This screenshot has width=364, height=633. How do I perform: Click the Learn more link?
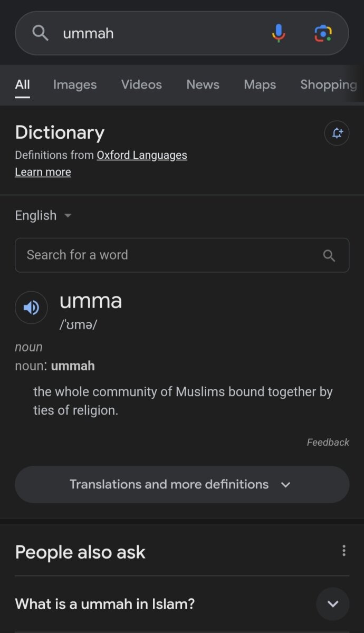tap(43, 172)
